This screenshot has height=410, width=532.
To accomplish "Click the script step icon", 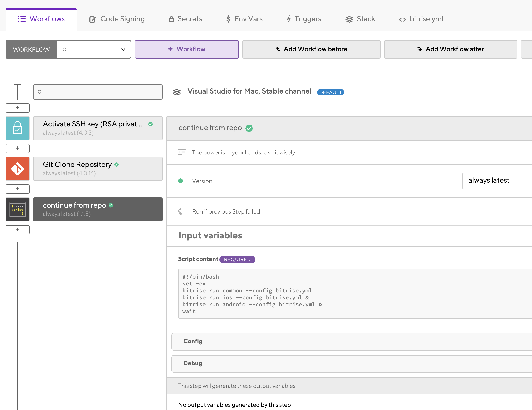I will coord(18,209).
